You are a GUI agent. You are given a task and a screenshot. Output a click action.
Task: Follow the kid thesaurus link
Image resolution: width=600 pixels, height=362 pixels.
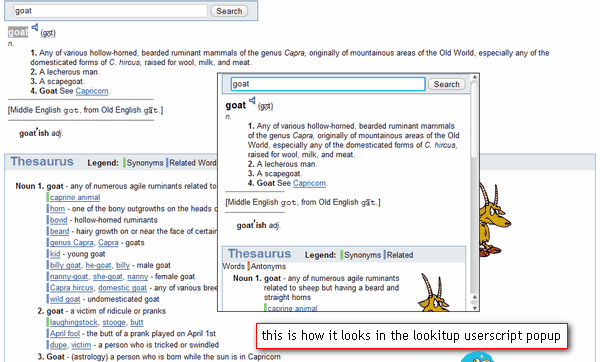55,254
